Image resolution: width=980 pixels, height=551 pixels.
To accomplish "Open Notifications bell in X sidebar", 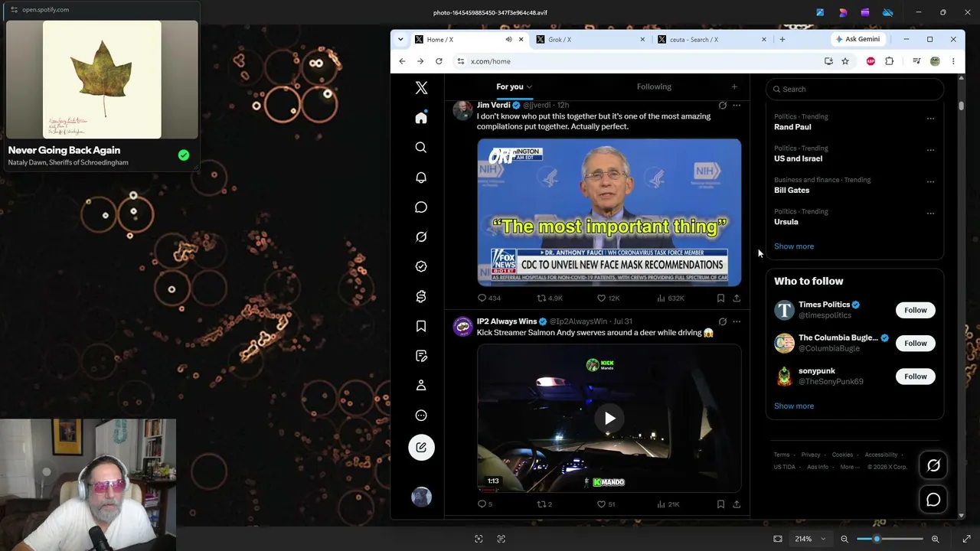I will (x=421, y=177).
